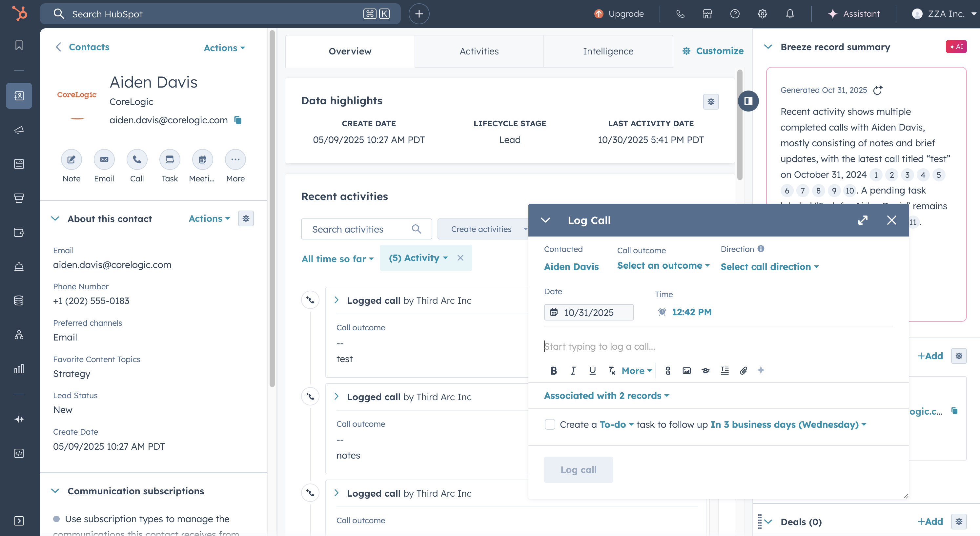Regenerate the Breeze record summary
Viewport: 980px width, 536px height.
click(878, 90)
